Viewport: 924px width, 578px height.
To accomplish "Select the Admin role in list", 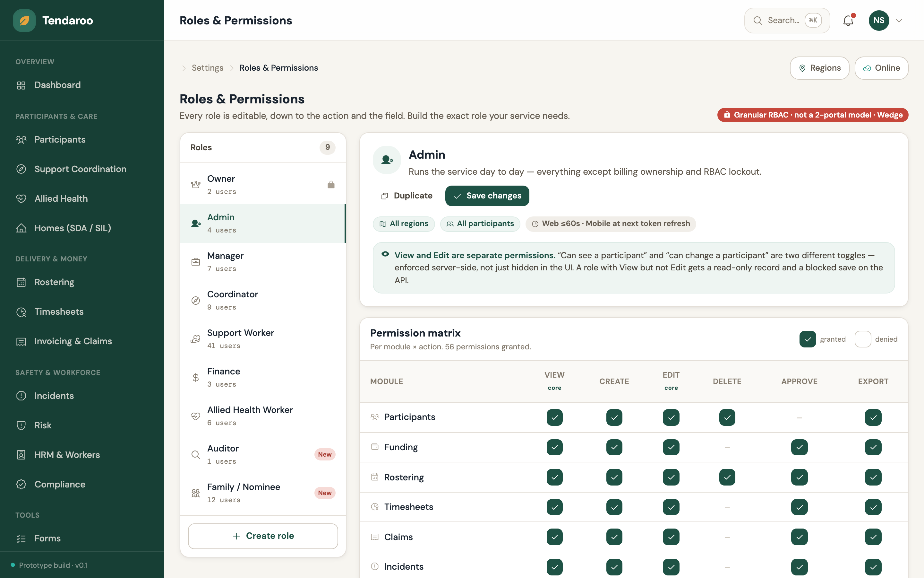I will coord(263,223).
